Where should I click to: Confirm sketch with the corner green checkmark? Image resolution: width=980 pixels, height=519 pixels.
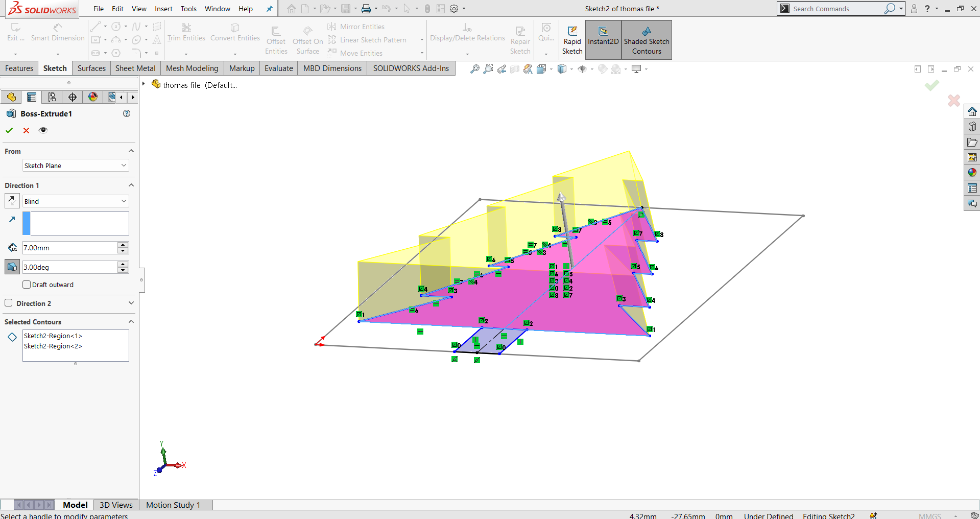[x=931, y=85]
